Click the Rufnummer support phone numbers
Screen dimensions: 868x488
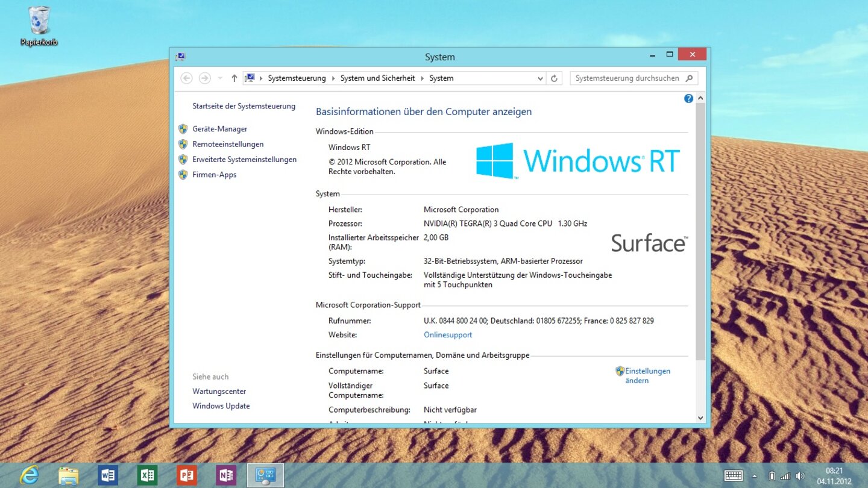tap(539, 321)
